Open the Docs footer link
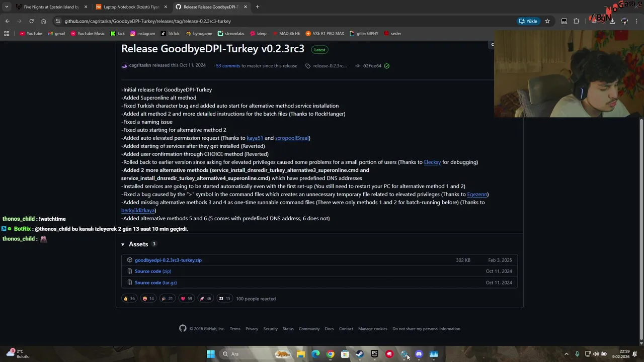 click(x=329, y=329)
